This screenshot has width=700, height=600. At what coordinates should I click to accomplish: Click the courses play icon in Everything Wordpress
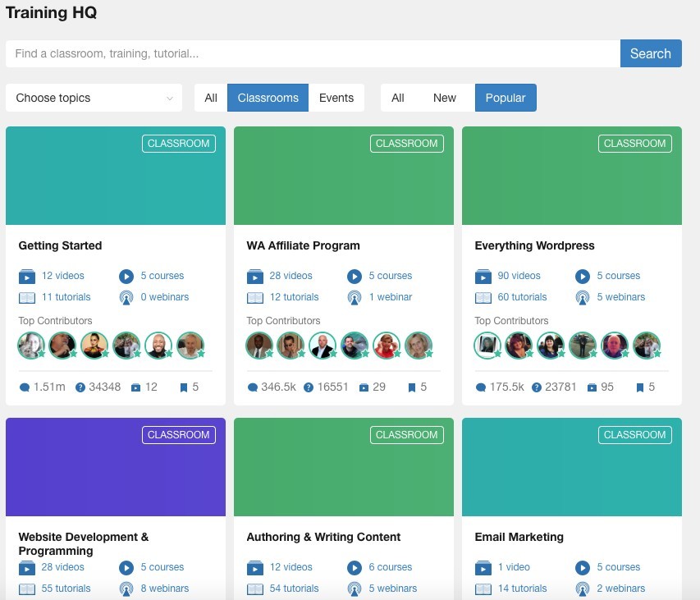(583, 277)
